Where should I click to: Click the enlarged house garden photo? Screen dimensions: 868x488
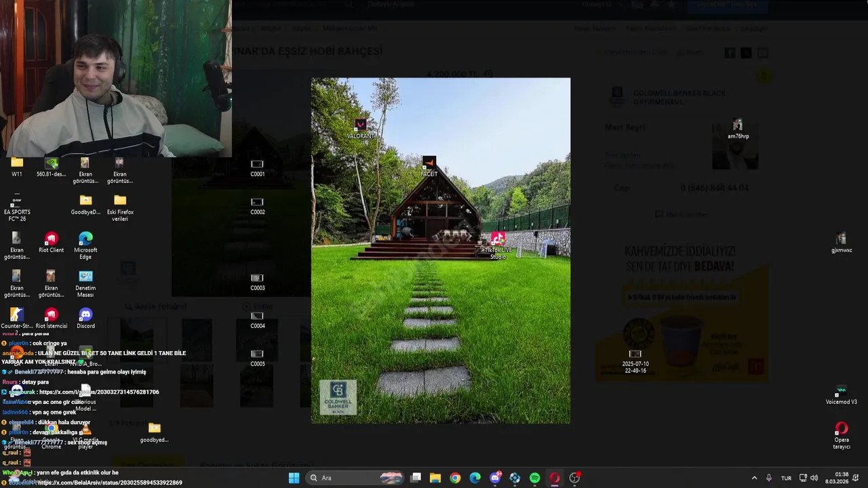point(441,251)
